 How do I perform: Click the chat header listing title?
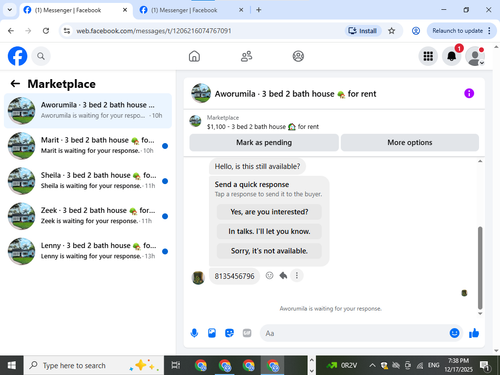coord(295,94)
